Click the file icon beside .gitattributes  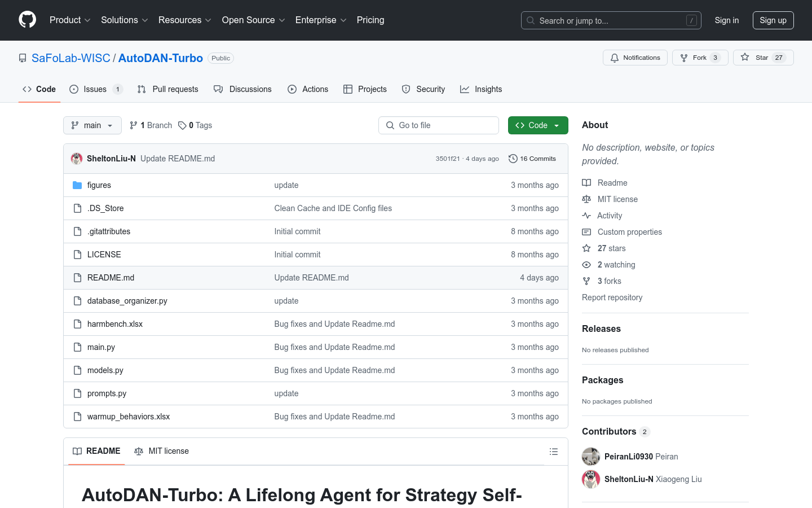(77, 231)
